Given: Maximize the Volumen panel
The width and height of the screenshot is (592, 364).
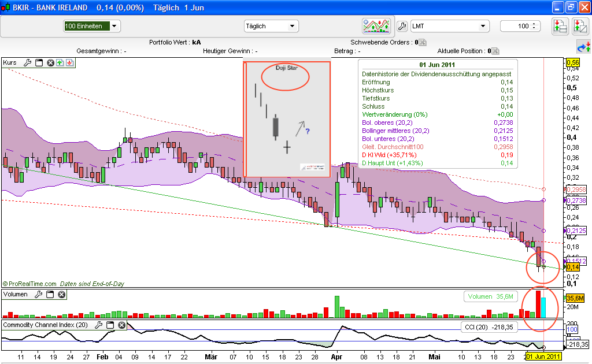Looking at the screenshot, I should coord(50,294).
